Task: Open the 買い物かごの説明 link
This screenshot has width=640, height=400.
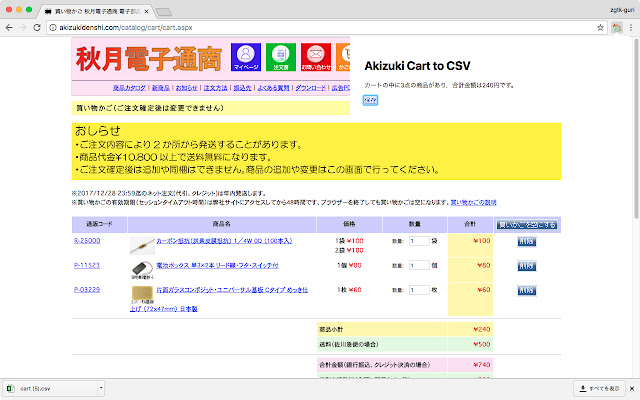Action: [473, 202]
